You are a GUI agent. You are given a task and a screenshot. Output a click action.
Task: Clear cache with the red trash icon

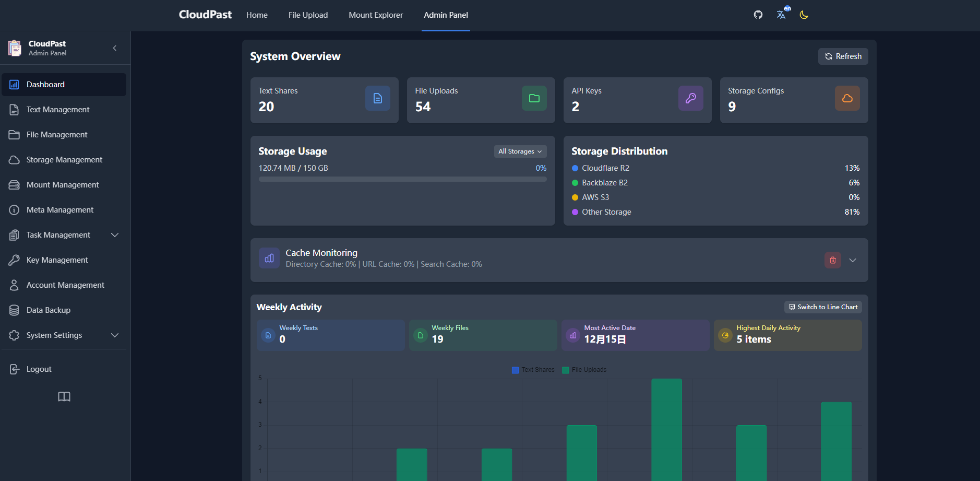pos(833,260)
